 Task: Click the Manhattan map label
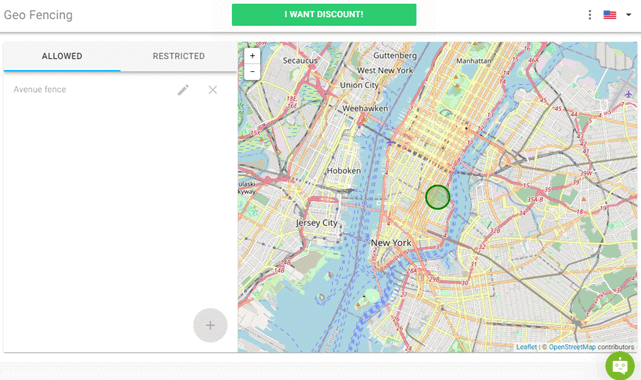(x=474, y=61)
